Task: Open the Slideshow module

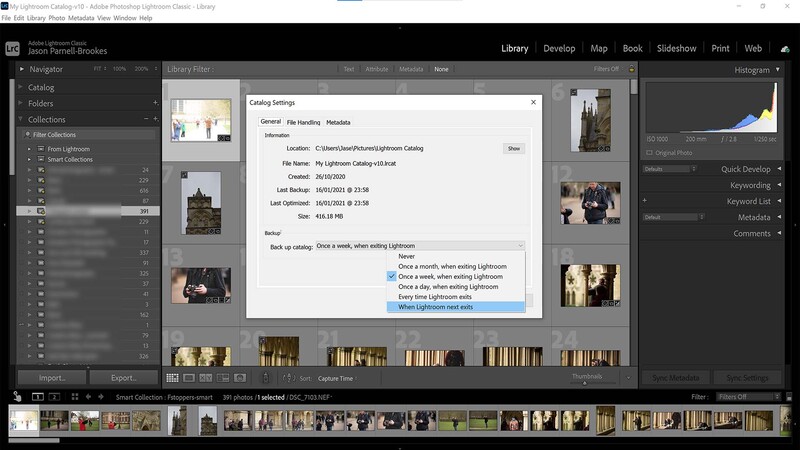Action: pos(676,48)
